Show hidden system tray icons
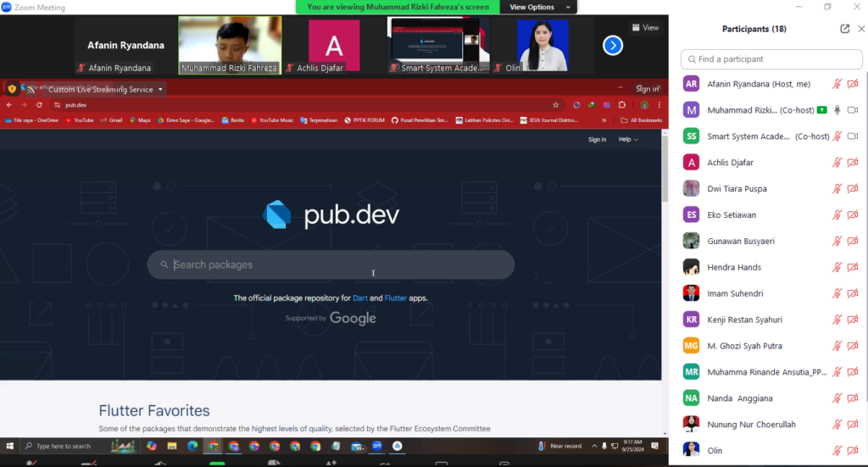 594,446
